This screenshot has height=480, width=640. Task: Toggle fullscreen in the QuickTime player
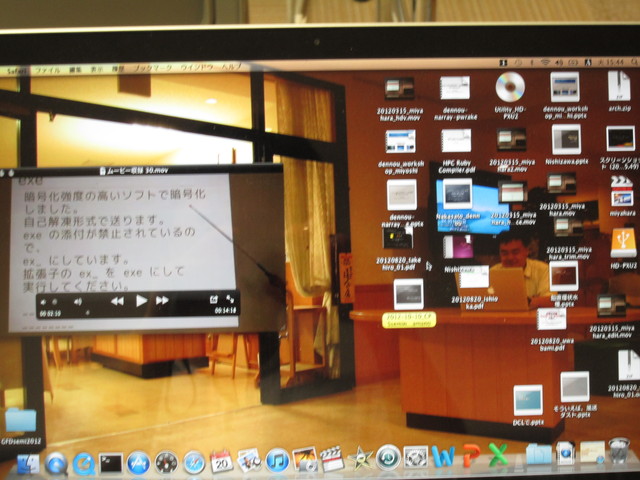pos(230,298)
